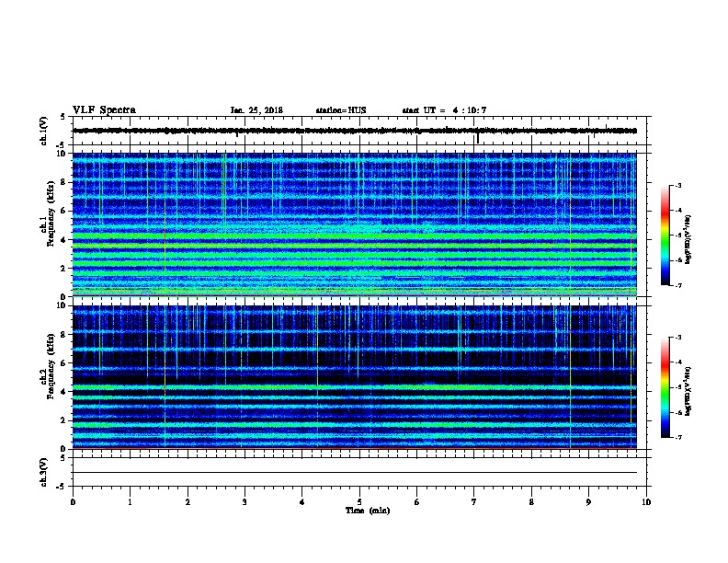Select the date text "Jan. 25, 2018"

pyautogui.click(x=256, y=110)
